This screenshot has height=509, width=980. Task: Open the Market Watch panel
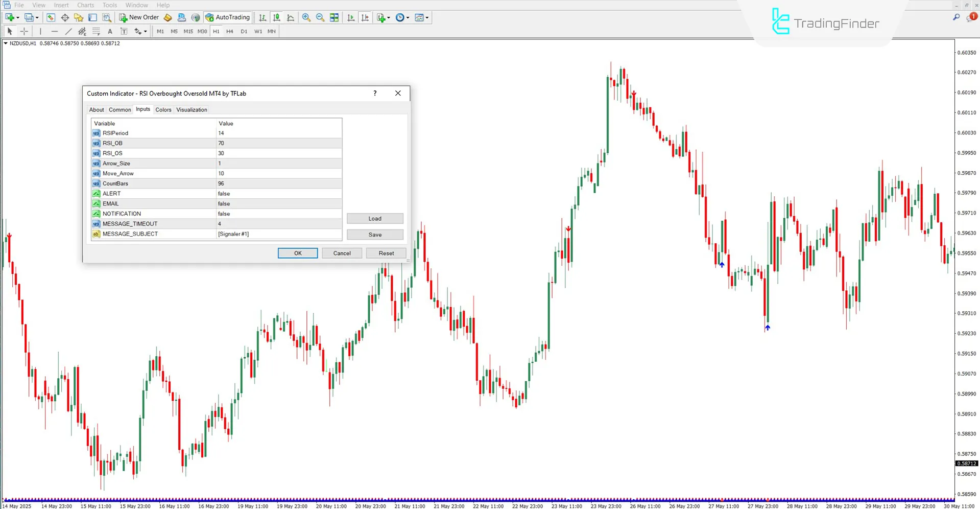[50, 17]
